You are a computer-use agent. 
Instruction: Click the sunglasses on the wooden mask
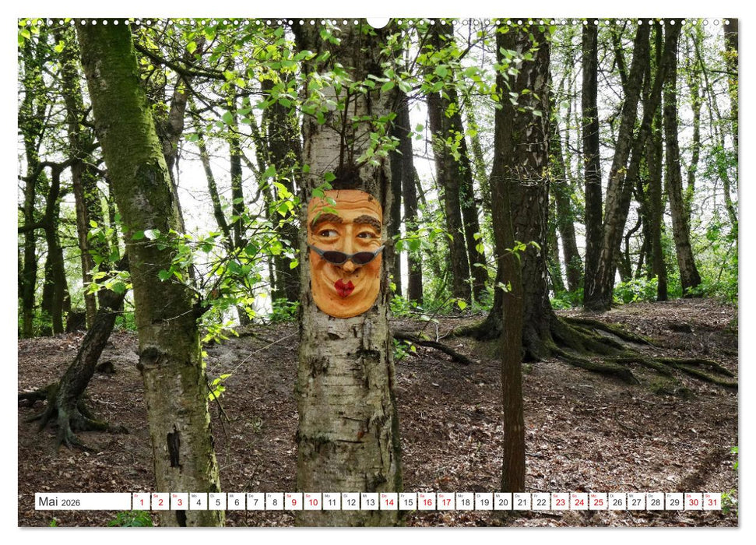(x=346, y=256)
